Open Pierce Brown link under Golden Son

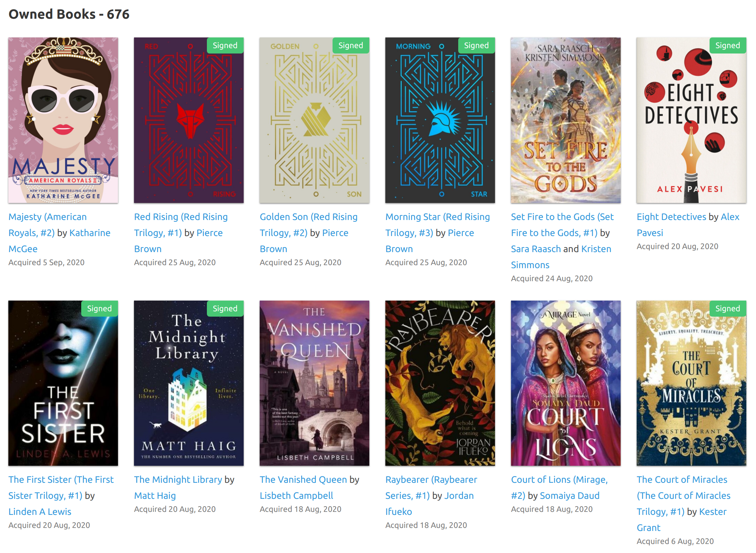click(304, 241)
